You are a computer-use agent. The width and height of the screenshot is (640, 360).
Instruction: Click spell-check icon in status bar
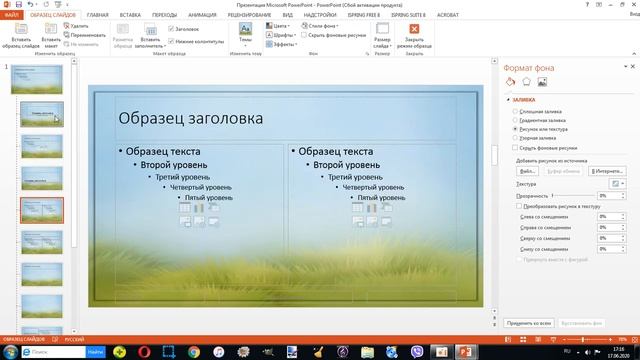(55, 340)
